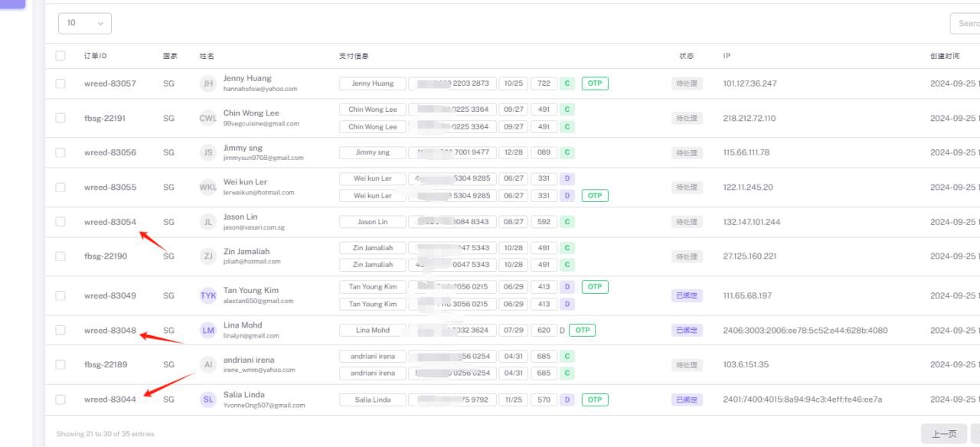This screenshot has height=447, width=980.
Task: Click the green C badge in row wreed-83056
Action: pyautogui.click(x=567, y=152)
